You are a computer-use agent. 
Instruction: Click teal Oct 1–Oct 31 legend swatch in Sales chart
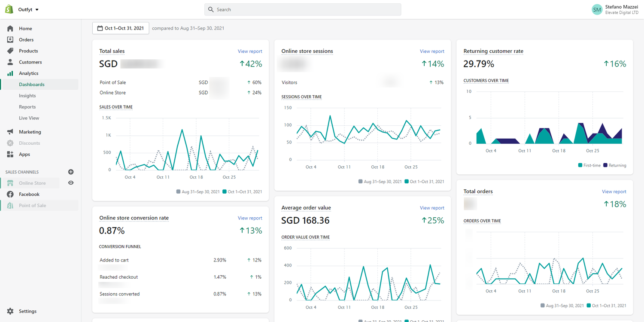pyautogui.click(x=225, y=192)
